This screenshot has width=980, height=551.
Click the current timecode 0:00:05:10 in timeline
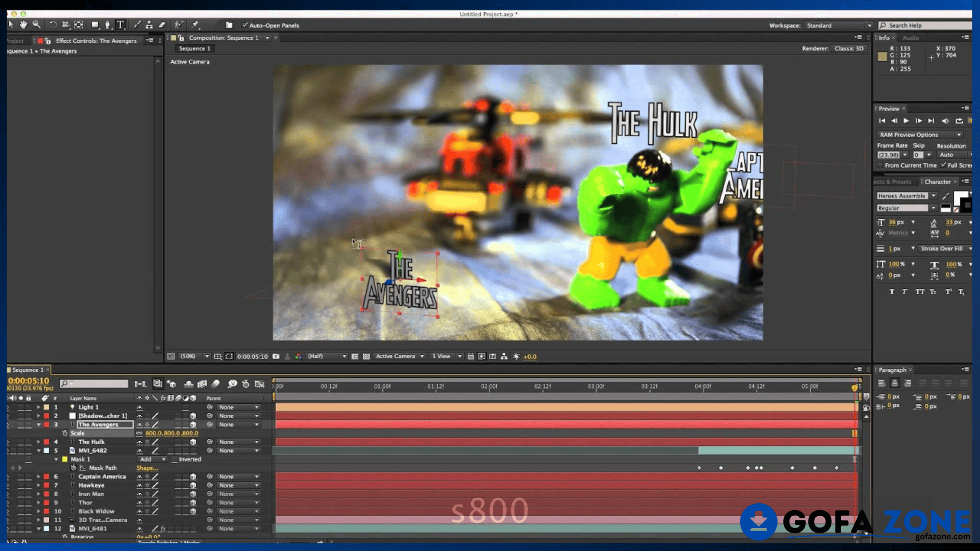[x=29, y=381]
